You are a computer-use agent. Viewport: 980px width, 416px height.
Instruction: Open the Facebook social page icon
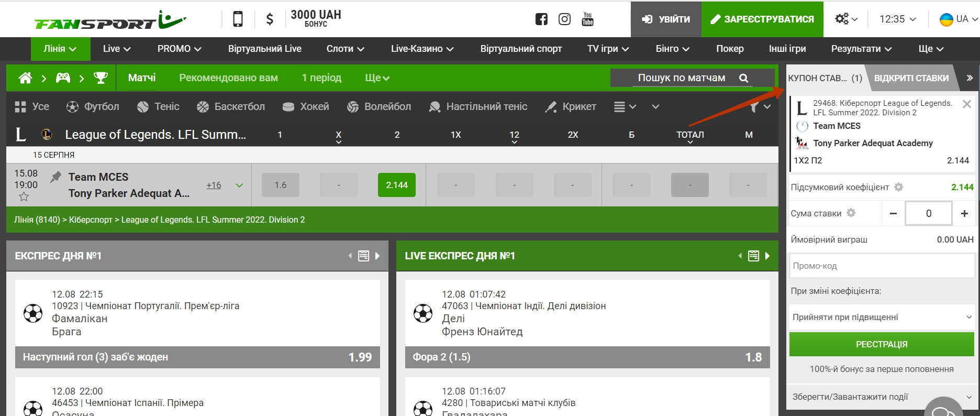(x=541, y=19)
